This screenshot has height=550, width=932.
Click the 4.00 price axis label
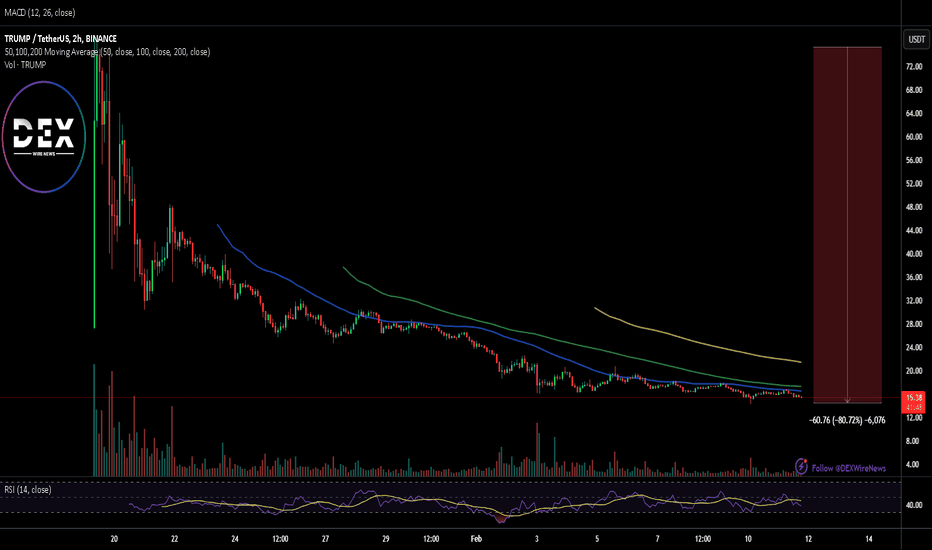pos(912,464)
